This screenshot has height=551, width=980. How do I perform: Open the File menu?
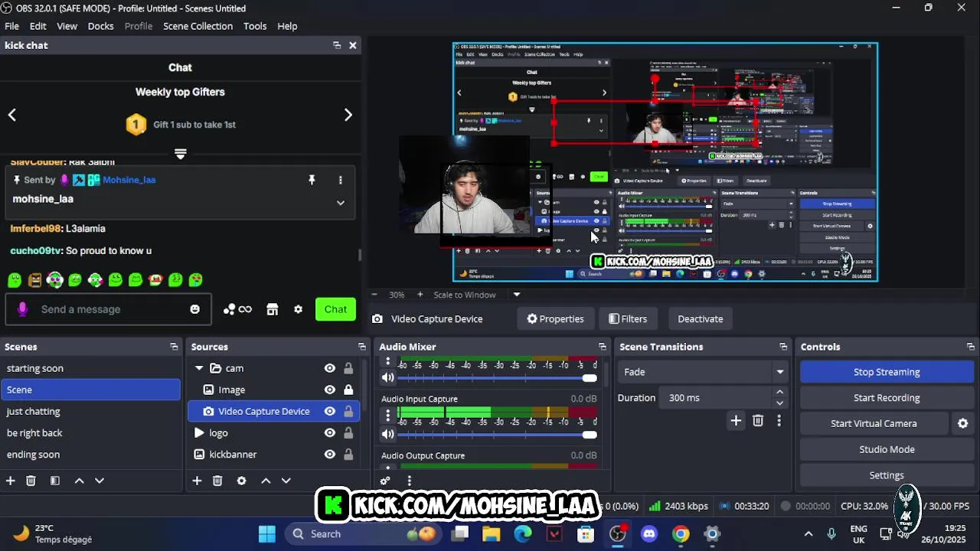[x=12, y=26]
